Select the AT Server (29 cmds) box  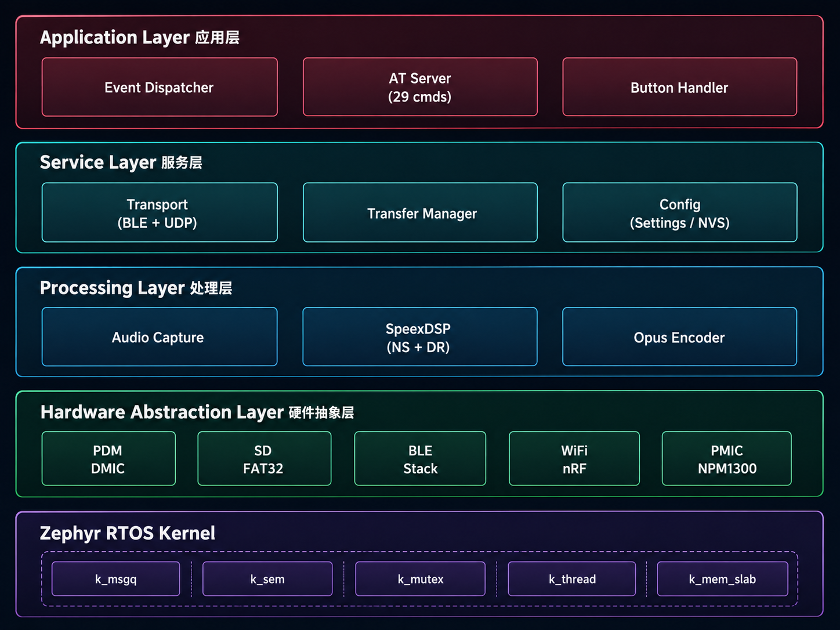click(x=420, y=87)
